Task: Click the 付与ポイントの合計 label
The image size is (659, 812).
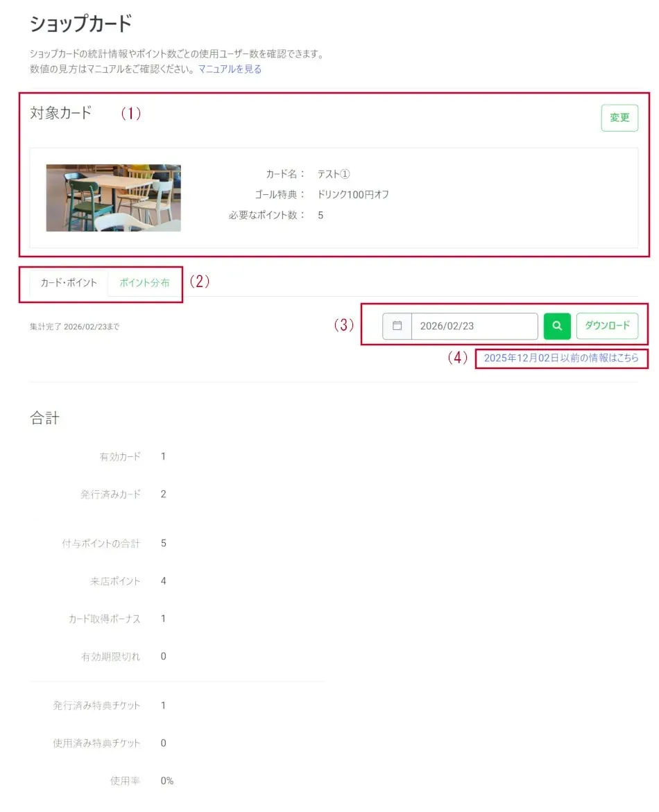Action: click(101, 543)
